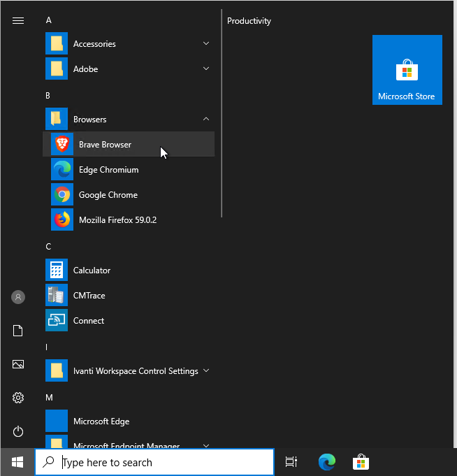The image size is (457, 476).
Task: Open the user account icon
Action: [x=18, y=297]
